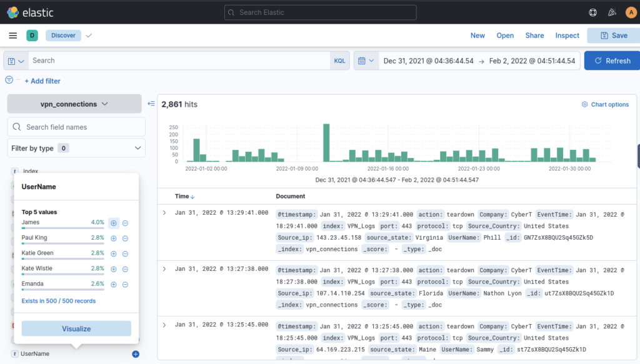
Task: Toggle KQL query language switch
Action: 339,61
